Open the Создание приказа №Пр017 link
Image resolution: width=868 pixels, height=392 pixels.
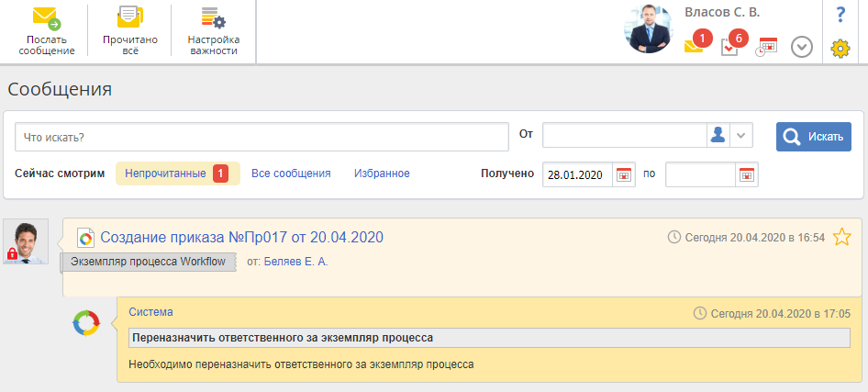(242, 237)
